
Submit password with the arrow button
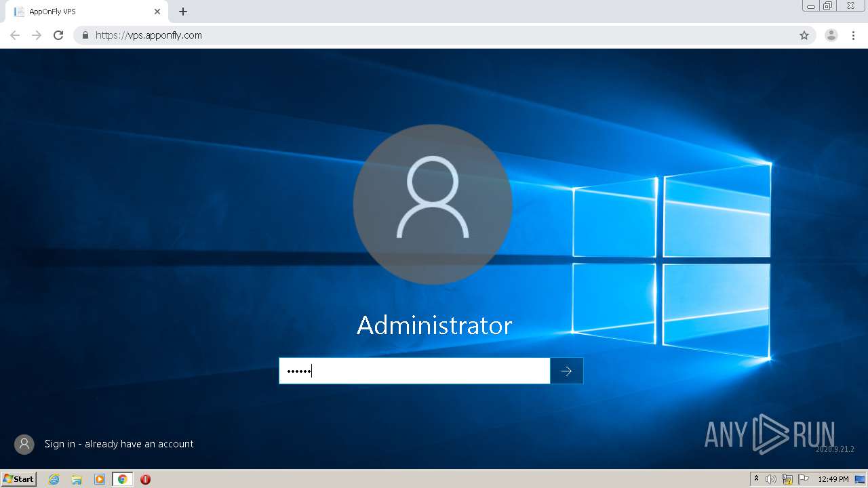pyautogui.click(x=566, y=371)
